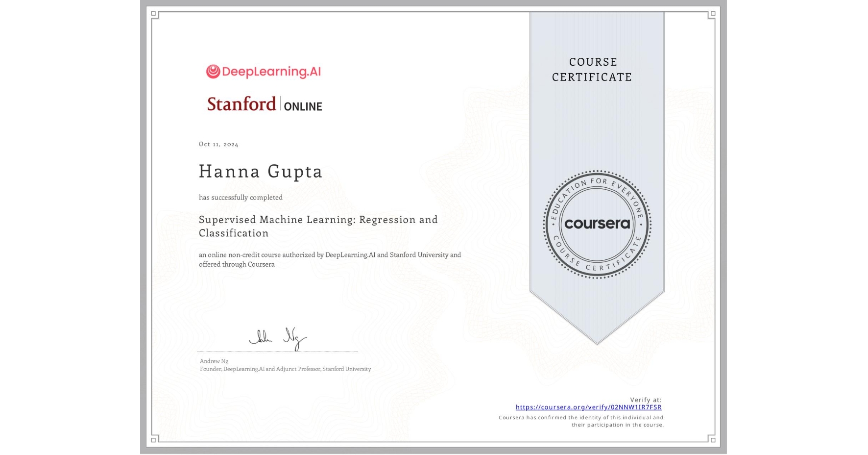
Task: Click the name Hanna Gupta
Action: (x=261, y=171)
